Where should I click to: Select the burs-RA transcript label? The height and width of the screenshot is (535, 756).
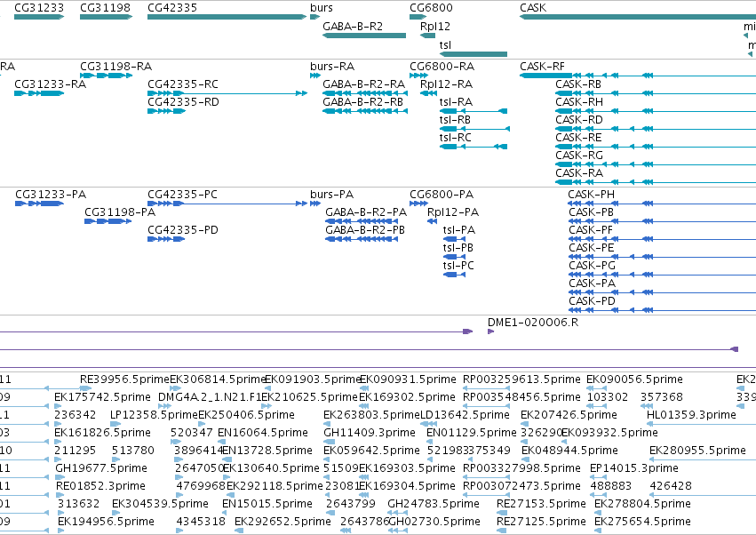(x=332, y=66)
